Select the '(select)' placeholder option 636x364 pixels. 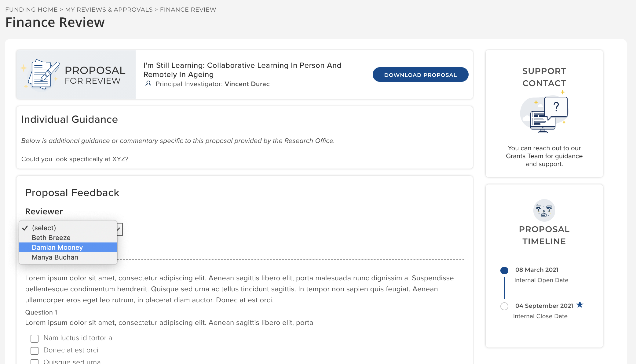click(44, 228)
